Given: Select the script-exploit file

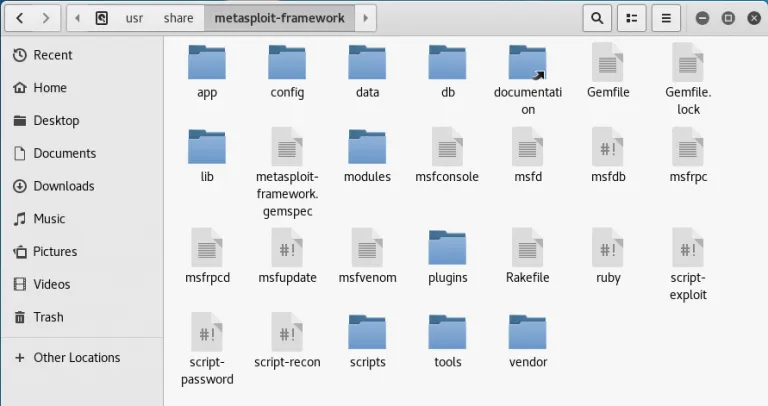Looking at the screenshot, I should point(688,247).
